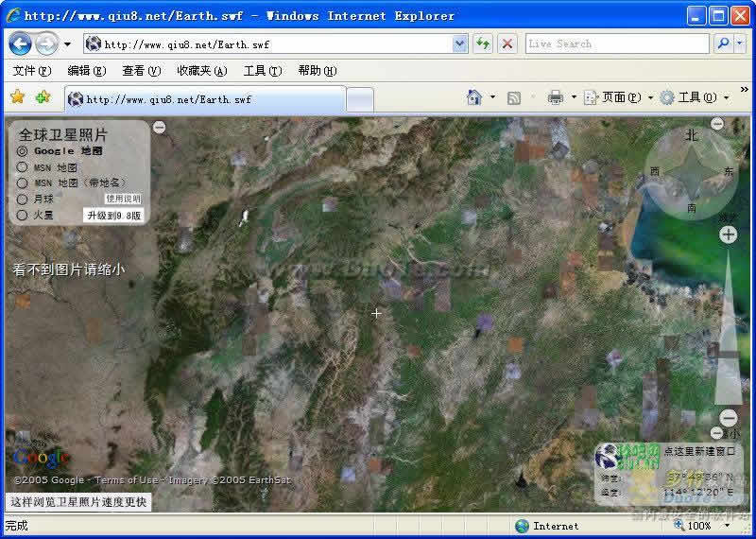Click the large zoom-in plus icon
This screenshot has width=756, height=539.
728,235
